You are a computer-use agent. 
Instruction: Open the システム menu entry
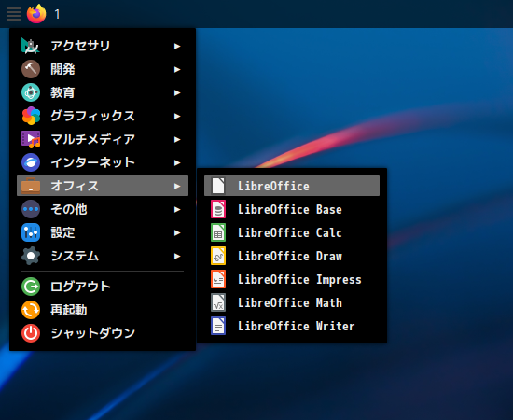[103, 256]
